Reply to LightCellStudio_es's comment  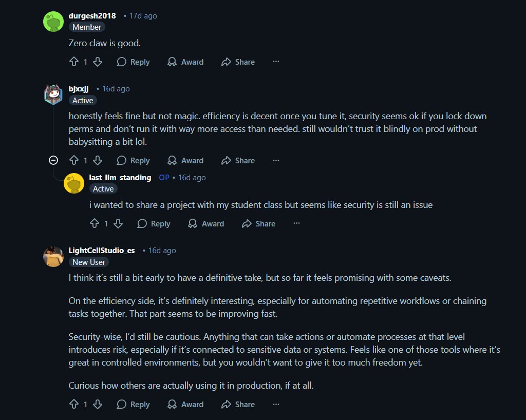[x=133, y=405]
